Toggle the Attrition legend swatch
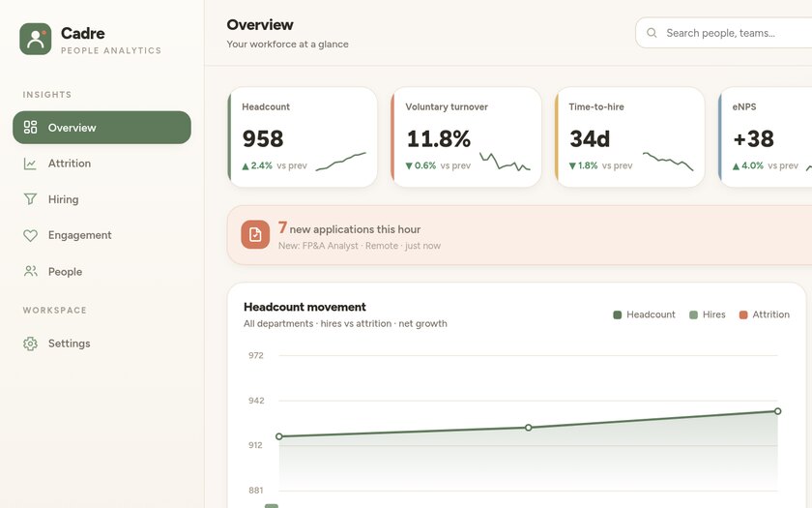Screen dimensions: 812x508 tap(743, 314)
